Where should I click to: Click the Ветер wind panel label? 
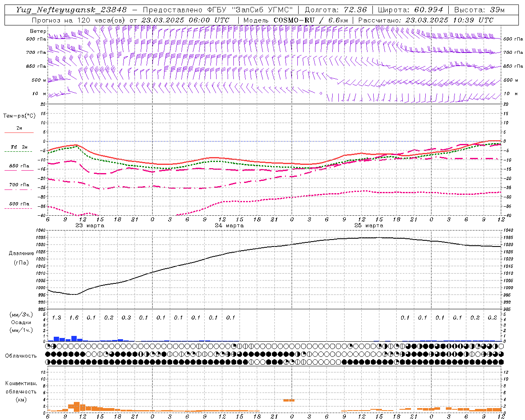(38, 31)
